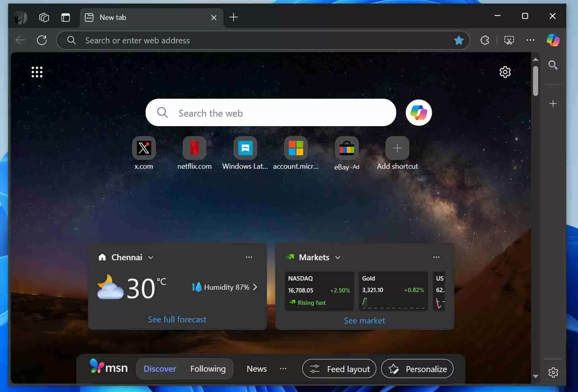Image resolution: width=578 pixels, height=392 pixels.
Task: Expand the Chennai location dropdown
Action: click(x=151, y=257)
